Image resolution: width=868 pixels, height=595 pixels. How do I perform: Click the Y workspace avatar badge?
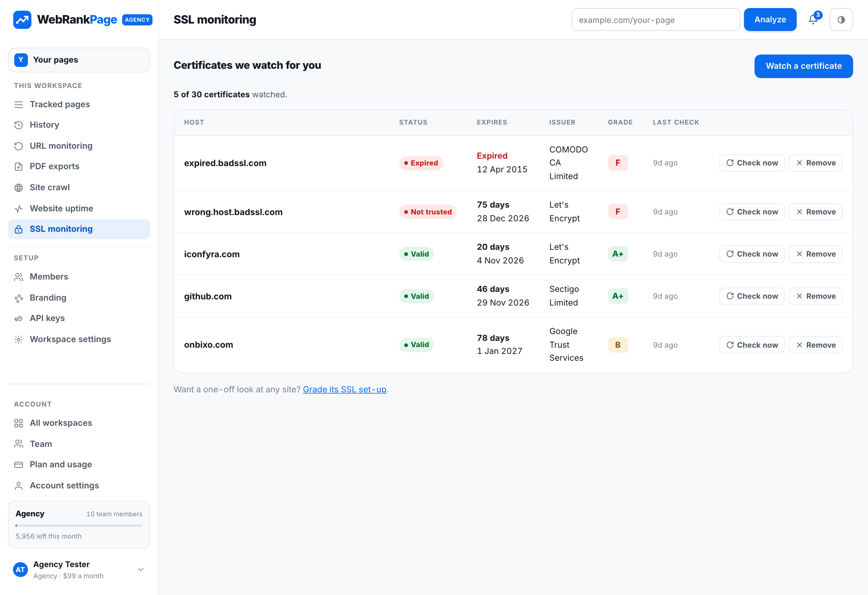[21, 60]
